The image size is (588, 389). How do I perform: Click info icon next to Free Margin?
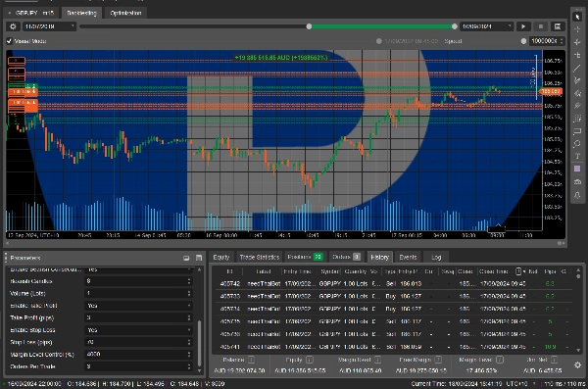(438, 360)
